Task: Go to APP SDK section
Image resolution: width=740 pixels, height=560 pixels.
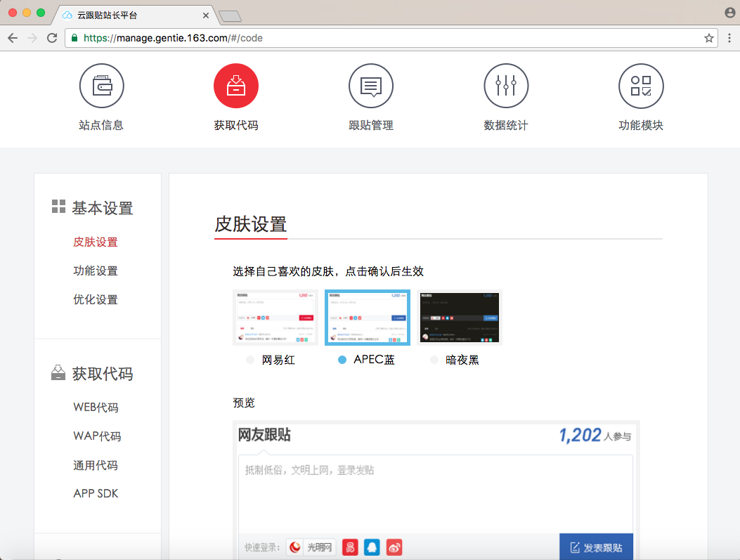Action: coord(96,493)
